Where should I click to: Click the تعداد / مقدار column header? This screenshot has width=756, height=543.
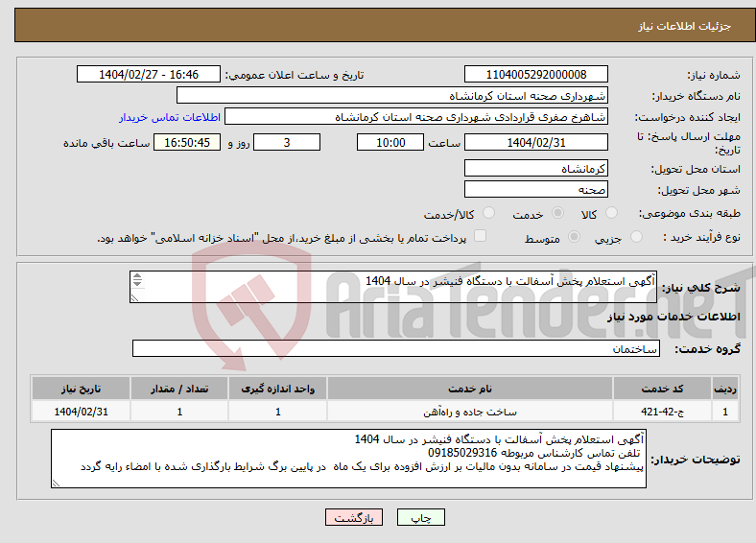[x=179, y=389]
